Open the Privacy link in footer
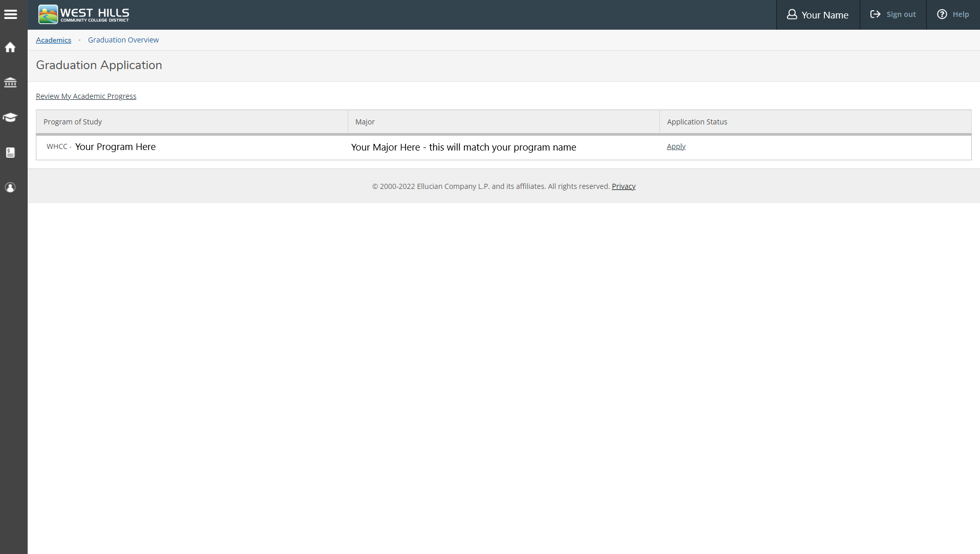This screenshot has width=980, height=554. (624, 186)
